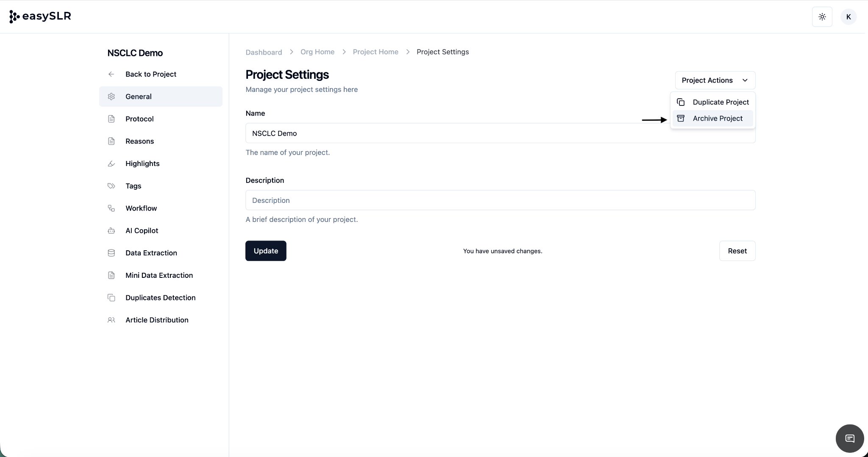Click the Highlights marker icon in sidebar

pyautogui.click(x=111, y=163)
